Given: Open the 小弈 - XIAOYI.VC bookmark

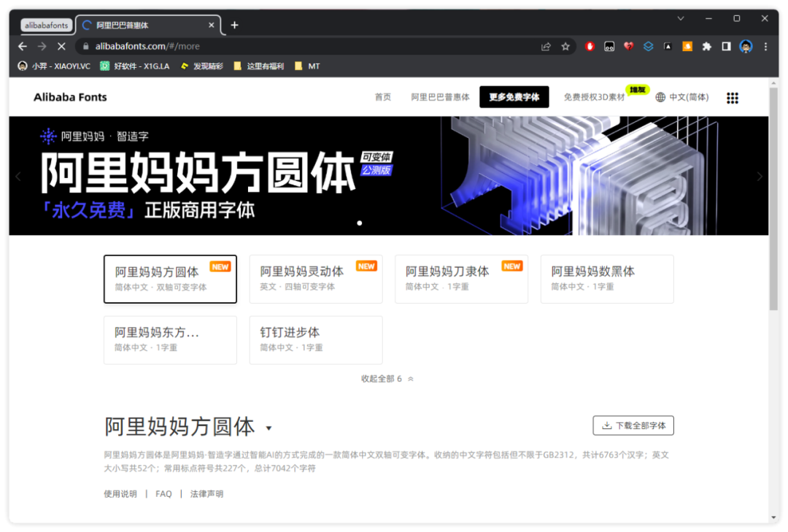Looking at the screenshot, I should coord(54,66).
